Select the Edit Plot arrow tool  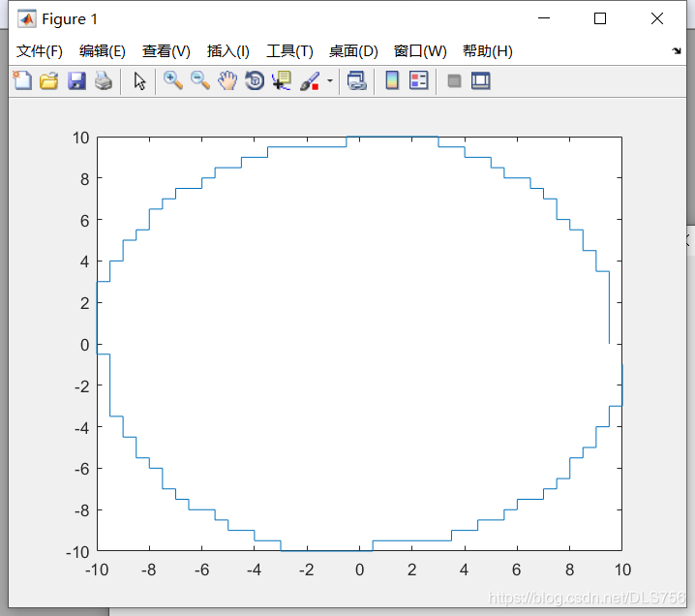(139, 81)
